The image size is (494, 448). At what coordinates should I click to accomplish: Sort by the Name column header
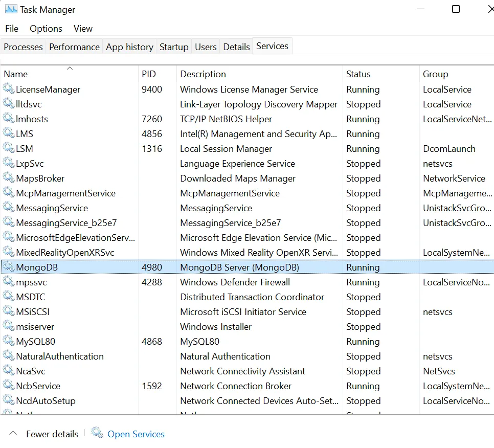click(16, 74)
